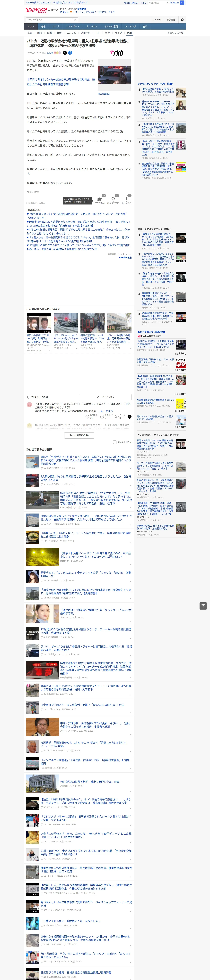
Task: Open the 購入履歴 link
Action: pyautogui.click(x=171, y=20)
